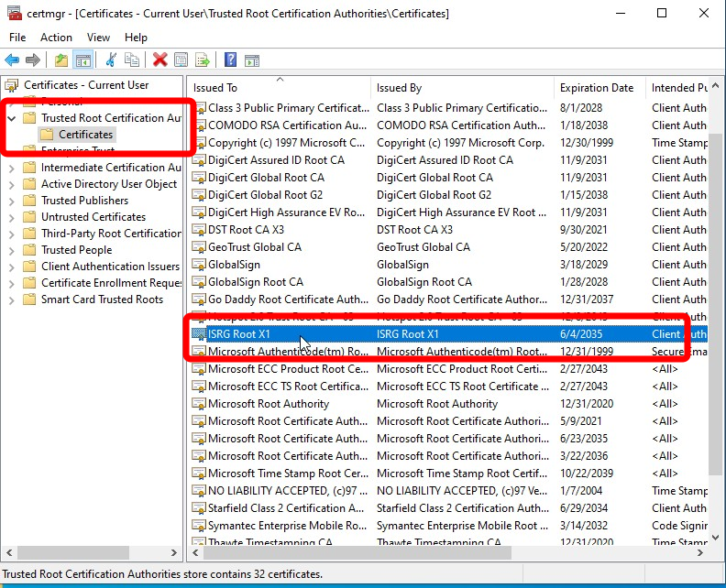The image size is (726, 588).
Task: Click the Certificates - Current User root icon
Action: pos(12,85)
